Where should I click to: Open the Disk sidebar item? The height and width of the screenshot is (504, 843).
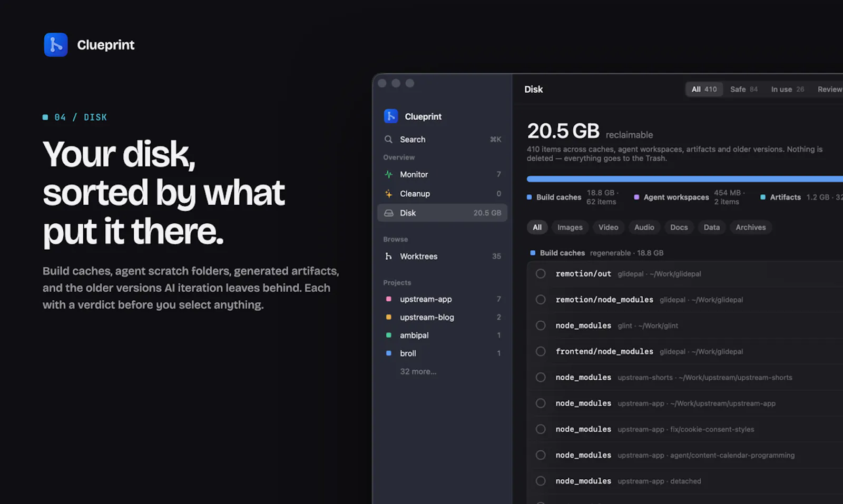click(x=443, y=213)
